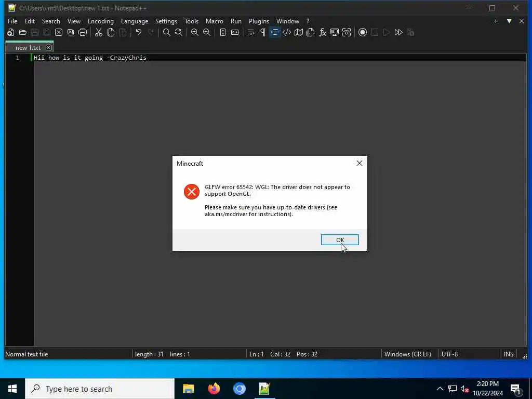Open the Plugins menu
This screenshot has height=399, width=532.
(x=259, y=21)
